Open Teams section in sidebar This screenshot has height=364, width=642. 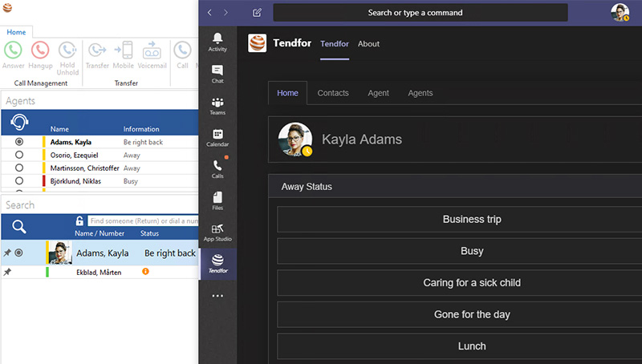click(217, 106)
